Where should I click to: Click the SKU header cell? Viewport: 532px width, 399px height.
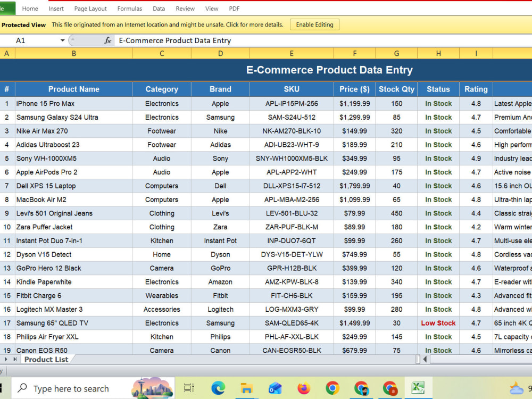point(292,89)
